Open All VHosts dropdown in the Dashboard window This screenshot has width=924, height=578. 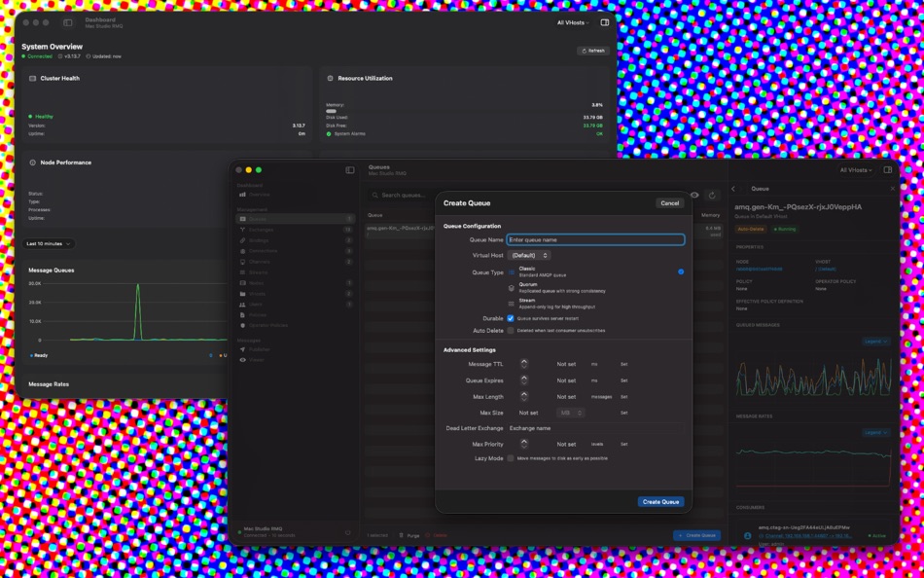574,22
